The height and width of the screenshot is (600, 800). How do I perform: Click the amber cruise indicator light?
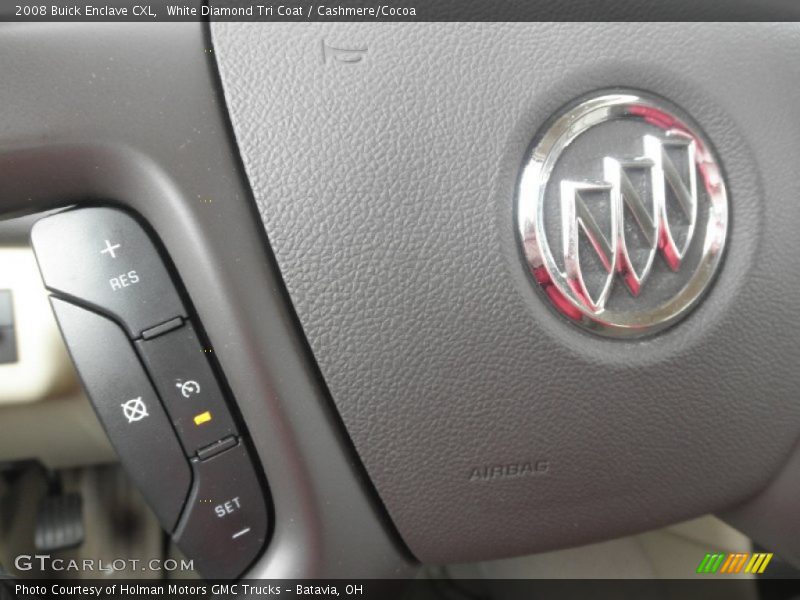203,419
